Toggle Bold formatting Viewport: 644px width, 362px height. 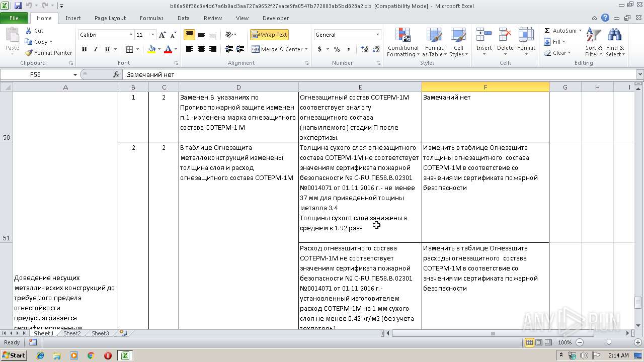tap(84, 49)
